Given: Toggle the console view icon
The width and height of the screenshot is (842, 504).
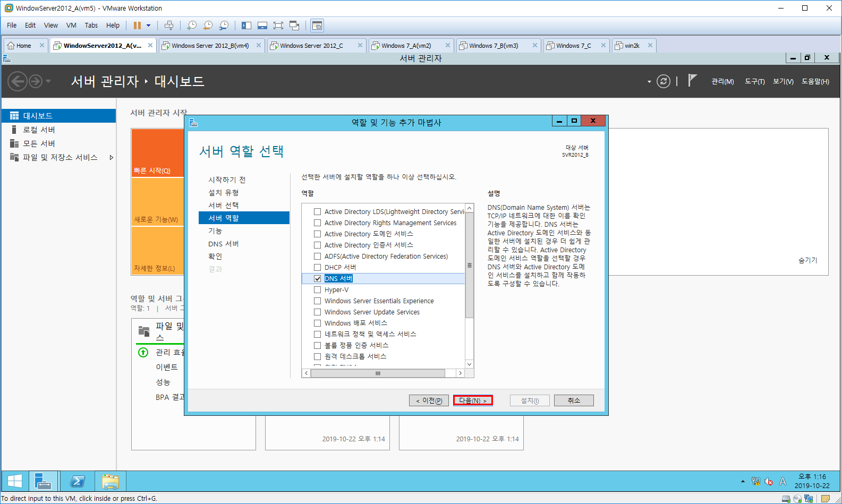Looking at the screenshot, I should click(317, 25).
